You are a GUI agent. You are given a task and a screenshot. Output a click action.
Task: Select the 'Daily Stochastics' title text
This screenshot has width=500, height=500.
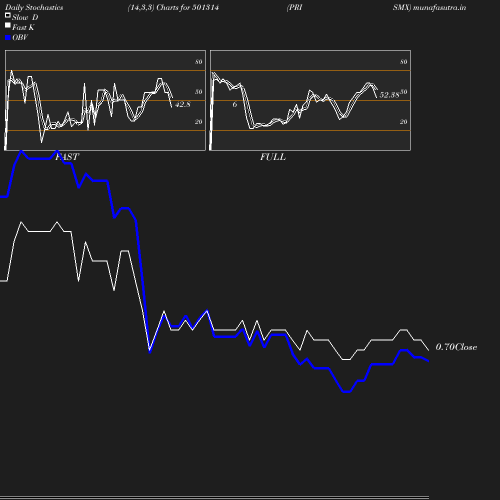click(34, 8)
